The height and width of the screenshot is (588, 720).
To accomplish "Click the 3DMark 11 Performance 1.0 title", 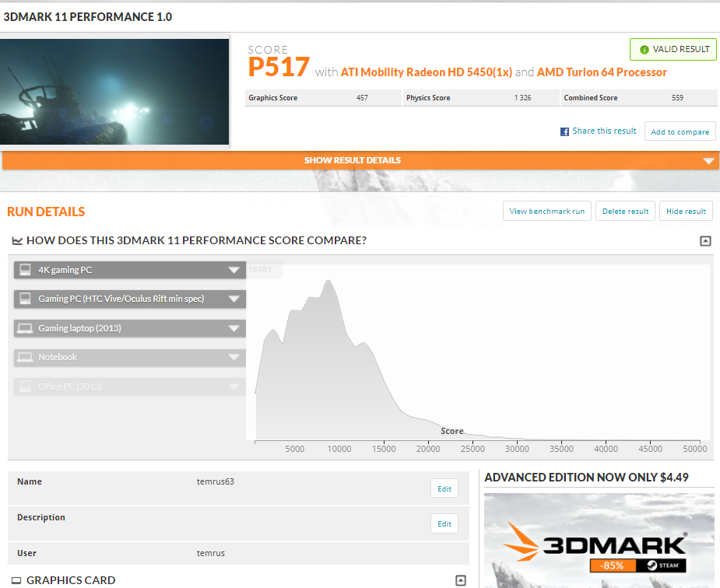I will coord(88,17).
